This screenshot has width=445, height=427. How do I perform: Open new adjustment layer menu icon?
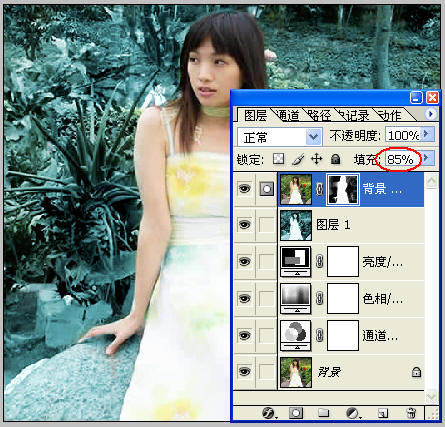353,413
